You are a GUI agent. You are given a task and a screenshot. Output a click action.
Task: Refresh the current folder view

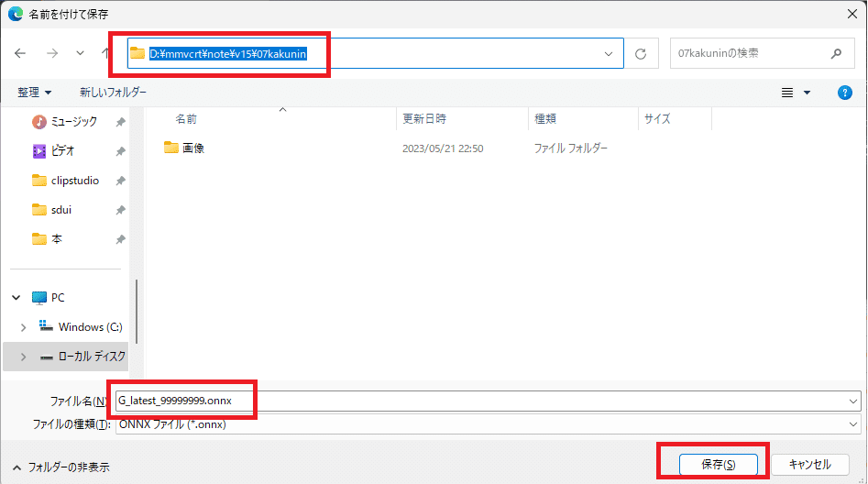click(641, 54)
